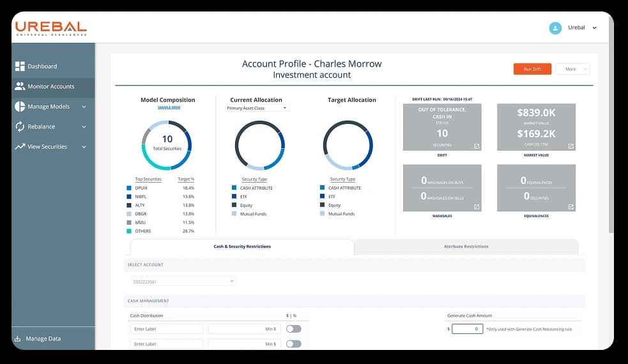The height and width of the screenshot is (364, 628).
Task: Click first Enter Label input field
Action: [x=167, y=329]
